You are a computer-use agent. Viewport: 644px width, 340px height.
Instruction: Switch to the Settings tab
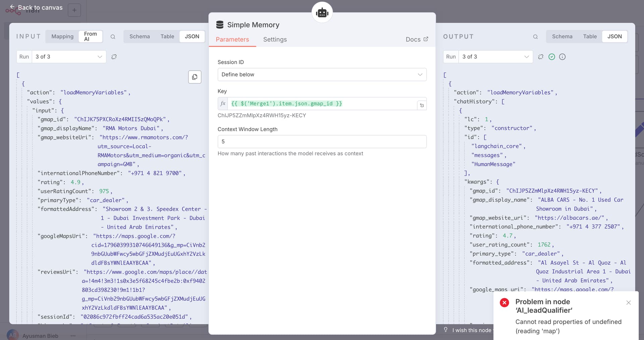coord(275,39)
